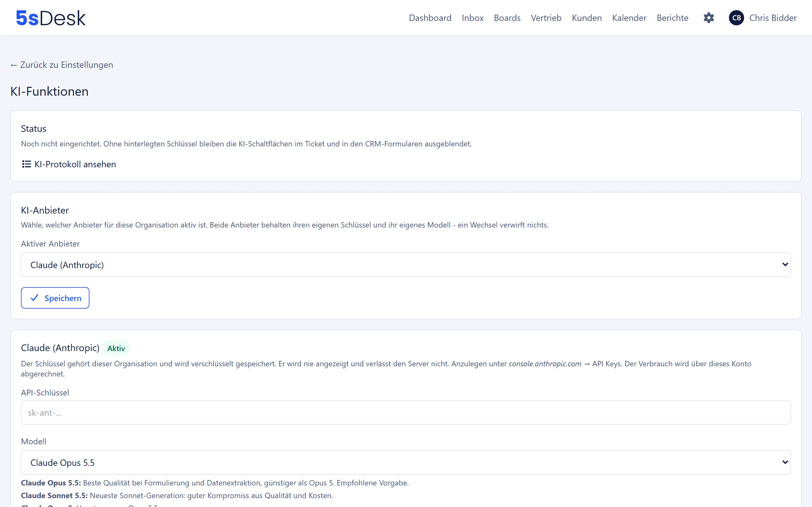The image size is (812, 507).
Task: View Berichte from the top menu
Action: click(x=672, y=18)
